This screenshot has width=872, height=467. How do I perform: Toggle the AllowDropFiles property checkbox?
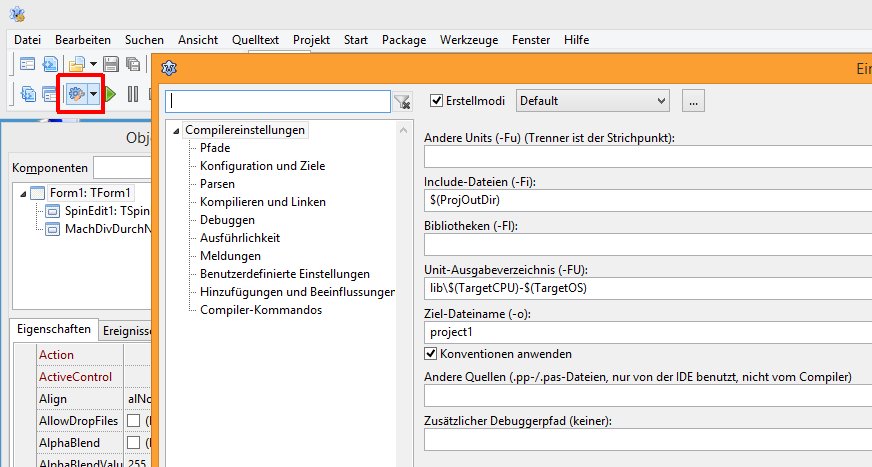134,421
